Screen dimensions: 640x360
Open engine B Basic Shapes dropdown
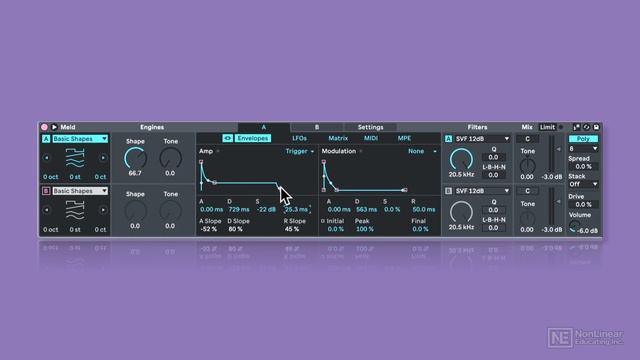click(80, 191)
